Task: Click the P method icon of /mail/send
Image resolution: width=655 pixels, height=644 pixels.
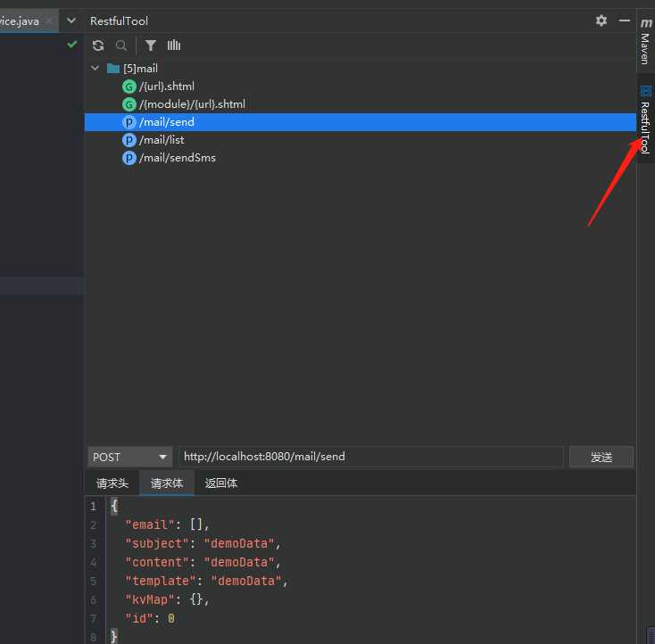Action: pyautogui.click(x=129, y=122)
